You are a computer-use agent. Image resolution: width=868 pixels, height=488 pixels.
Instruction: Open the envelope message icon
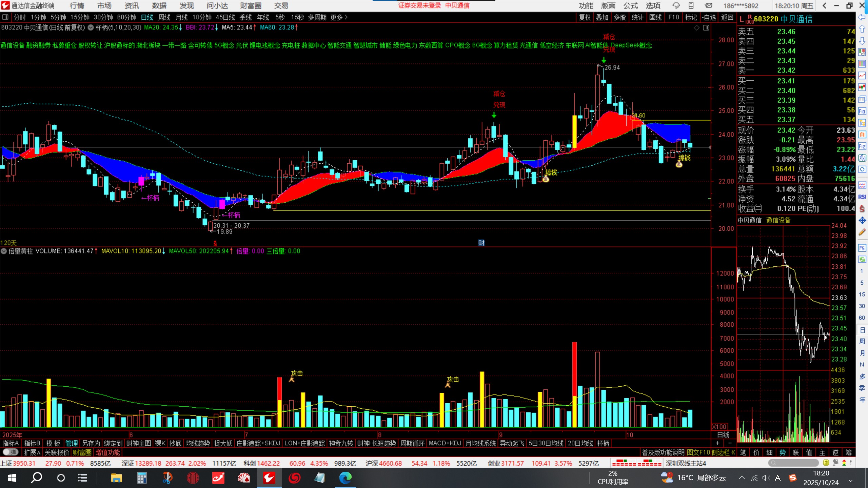(709, 5)
